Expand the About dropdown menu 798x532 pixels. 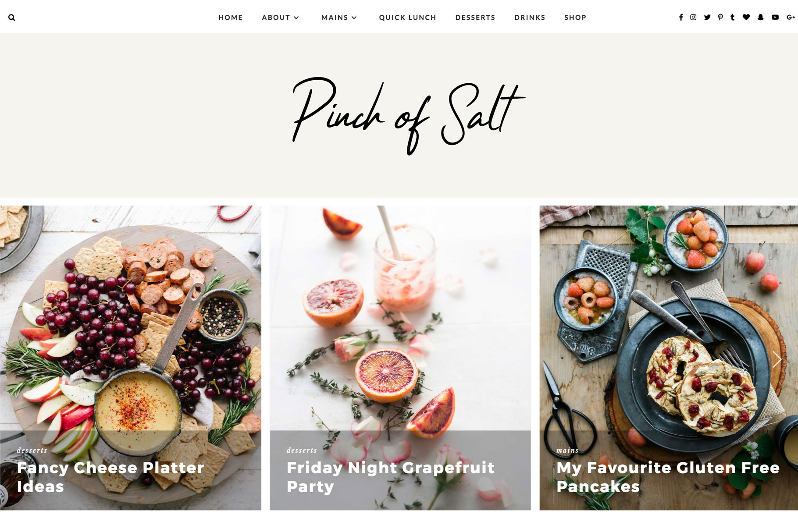coord(281,18)
